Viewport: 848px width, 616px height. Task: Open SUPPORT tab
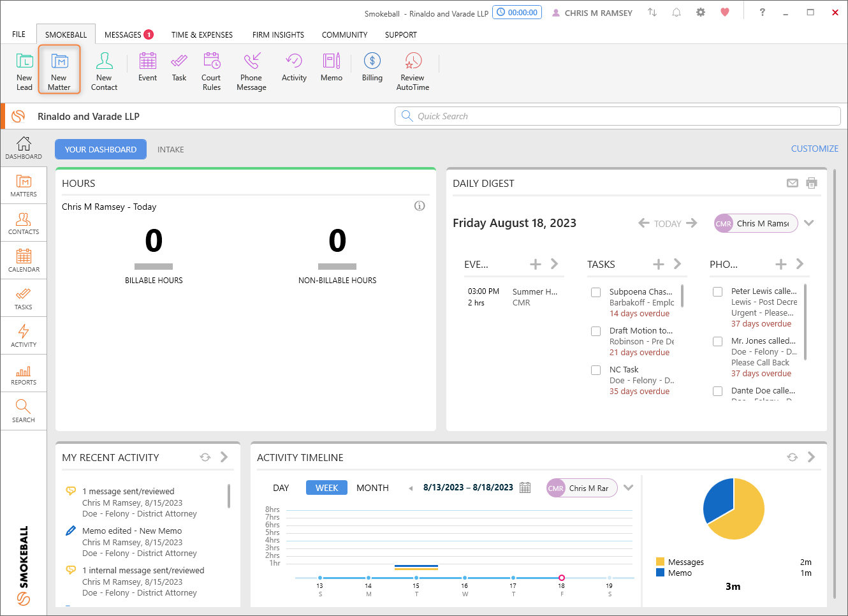[401, 34]
